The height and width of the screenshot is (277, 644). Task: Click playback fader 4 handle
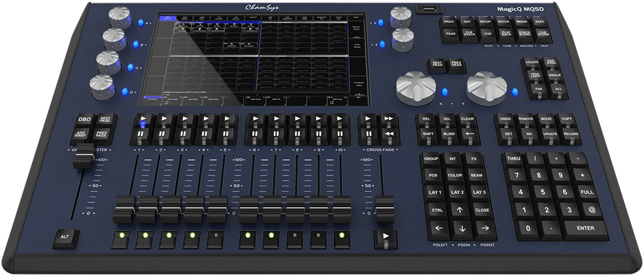(194, 209)
